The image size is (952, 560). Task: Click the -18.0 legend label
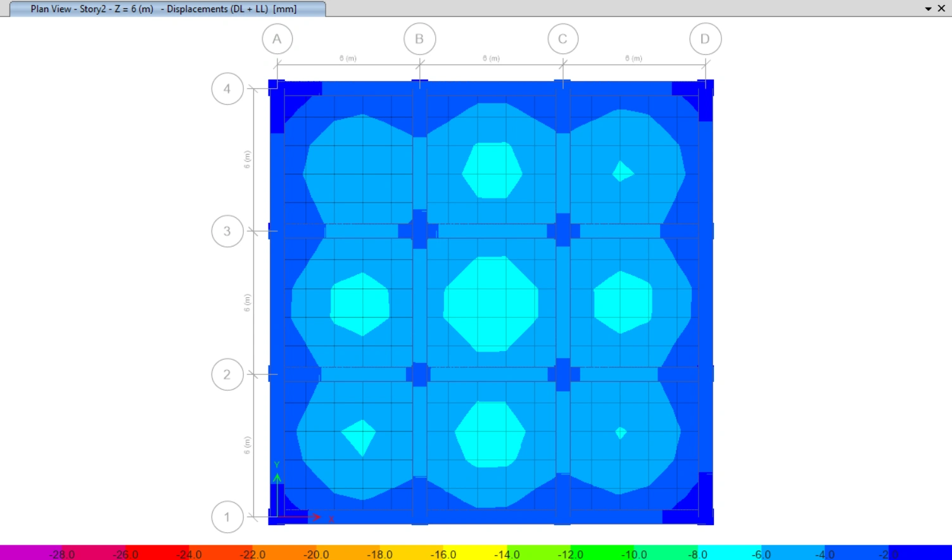pos(379,554)
